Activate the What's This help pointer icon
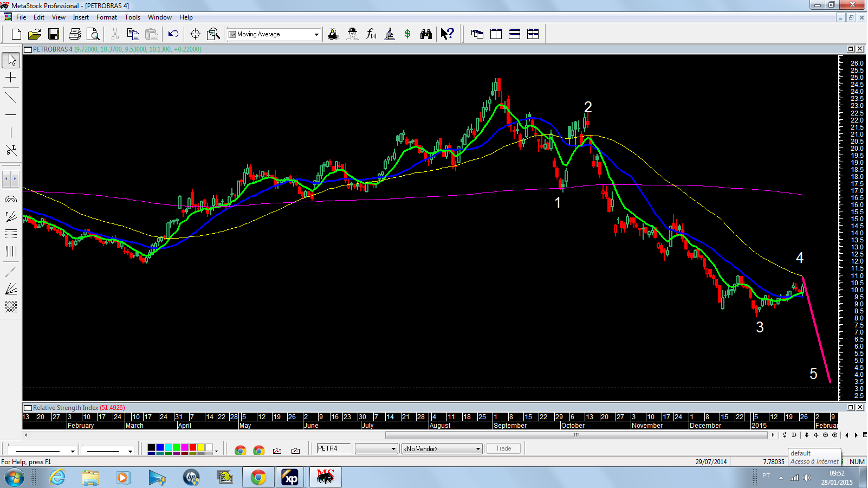The height and width of the screenshot is (488, 868). (x=447, y=34)
